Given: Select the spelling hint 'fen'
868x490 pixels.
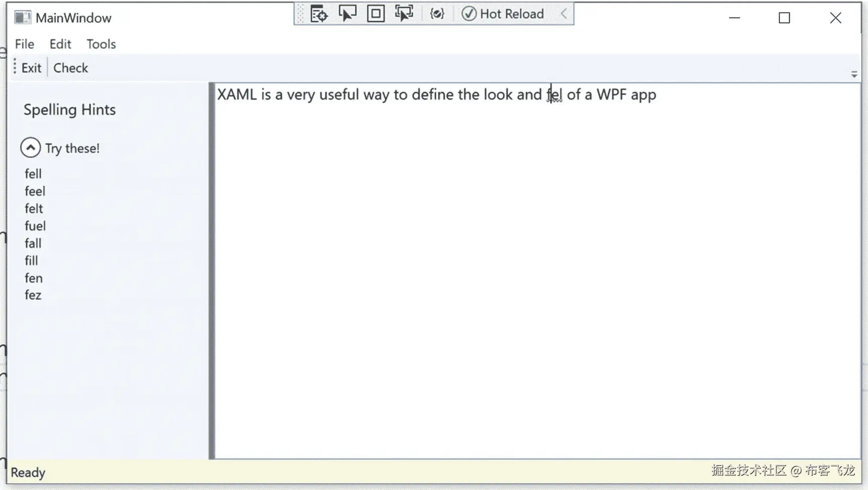Looking at the screenshot, I should tap(34, 278).
